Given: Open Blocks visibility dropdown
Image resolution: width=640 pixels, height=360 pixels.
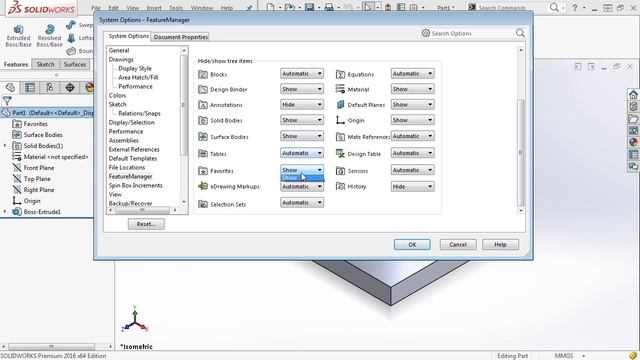Looking at the screenshot, I should tap(302, 73).
